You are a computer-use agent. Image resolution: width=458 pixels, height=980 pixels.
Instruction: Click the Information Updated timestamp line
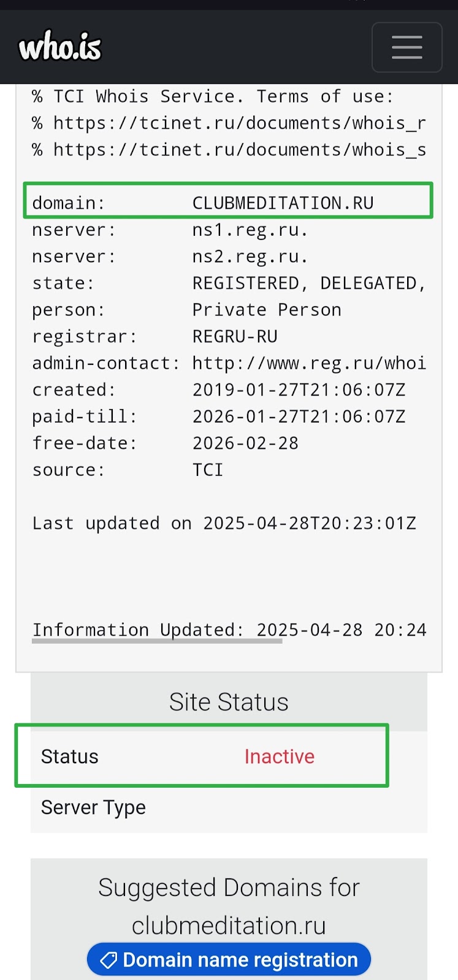[x=229, y=630]
